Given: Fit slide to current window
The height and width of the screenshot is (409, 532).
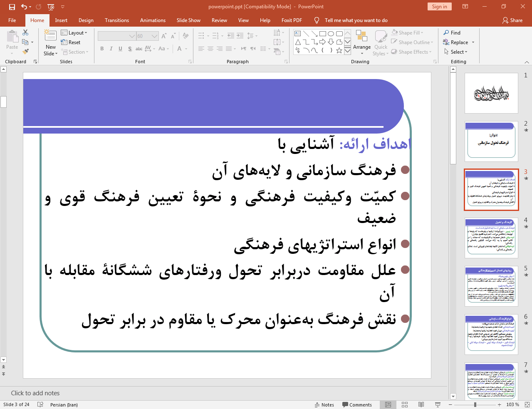Looking at the screenshot, I should (x=527, y=404).
